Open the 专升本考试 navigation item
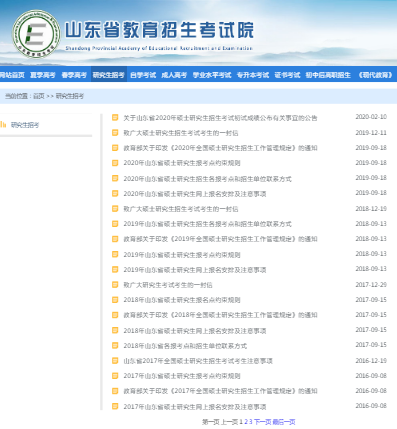Viewport: 397px width, 429px height. (253, 75)
